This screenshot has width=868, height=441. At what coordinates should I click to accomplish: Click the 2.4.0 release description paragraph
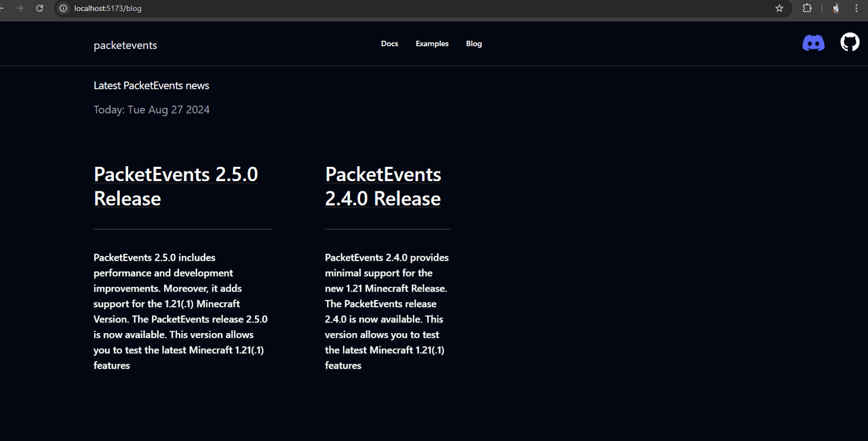(x=387, y=311)
